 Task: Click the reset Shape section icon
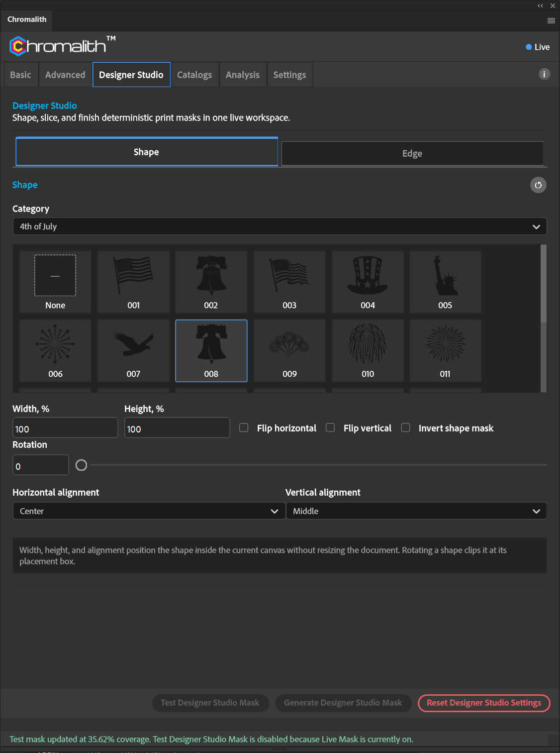538,185
